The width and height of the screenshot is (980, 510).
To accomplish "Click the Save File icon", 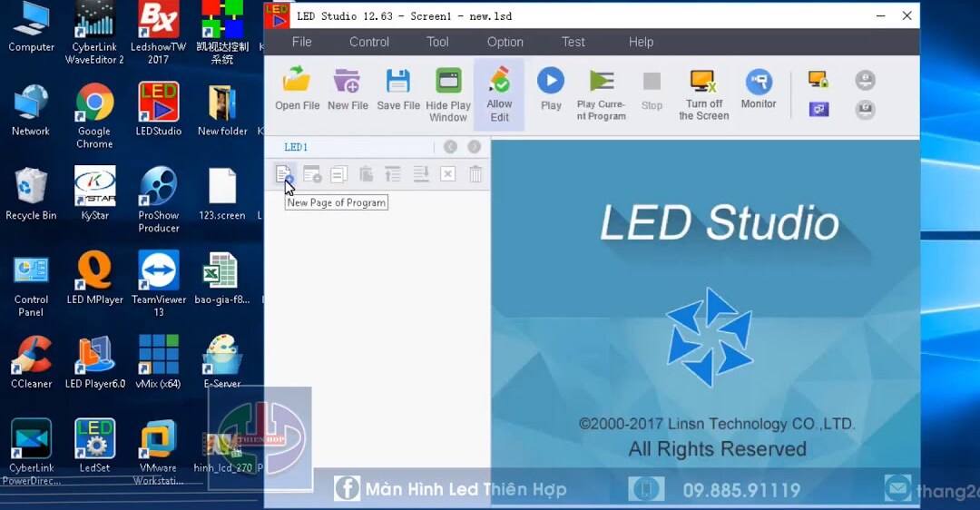I will (398, 82).
